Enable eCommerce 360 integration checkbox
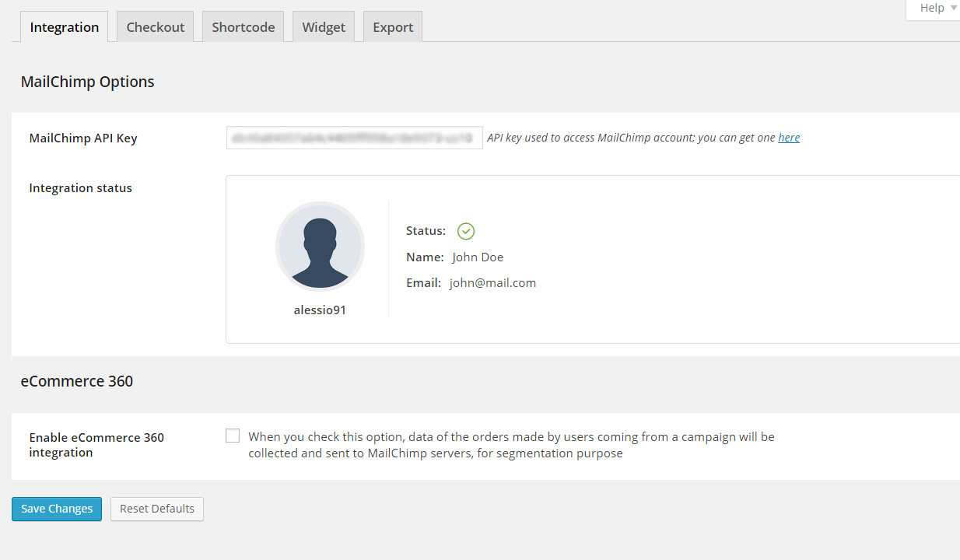Viewport: 960px width, 560px height. click(233, 436)
